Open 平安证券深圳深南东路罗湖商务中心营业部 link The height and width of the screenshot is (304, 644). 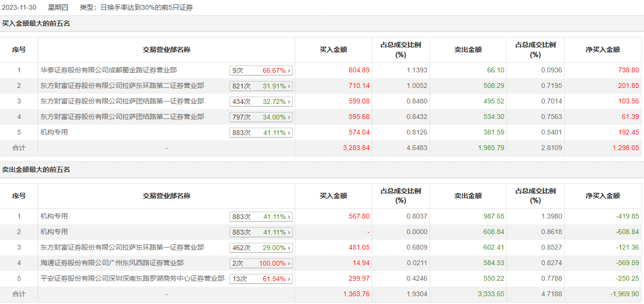(x=132, y=279)
